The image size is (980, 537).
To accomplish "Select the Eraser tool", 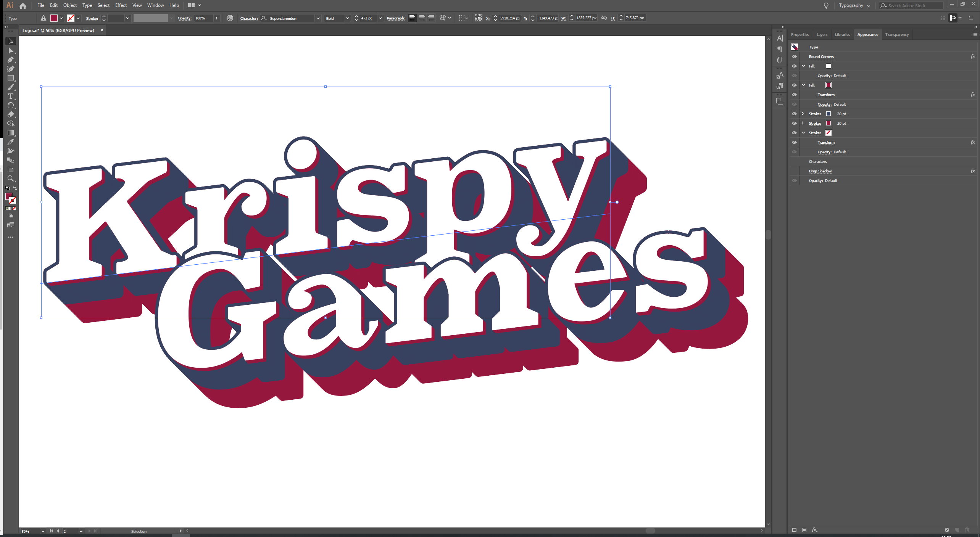I will [11, 114].
